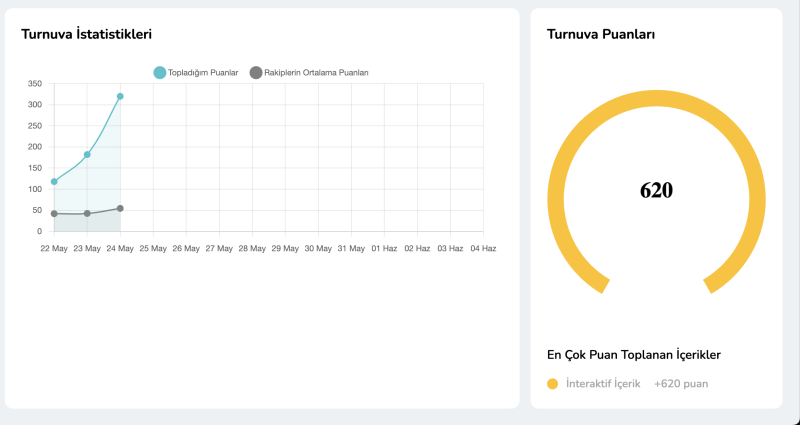
Task: Click the teal data point on 22 May
Action: click(54, 182)
